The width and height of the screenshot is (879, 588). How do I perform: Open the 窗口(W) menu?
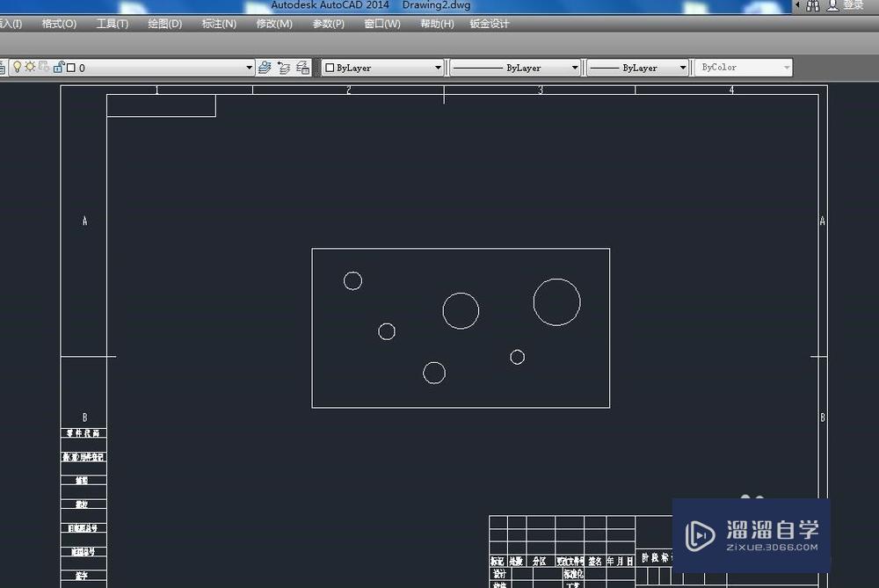click(382, 24)
